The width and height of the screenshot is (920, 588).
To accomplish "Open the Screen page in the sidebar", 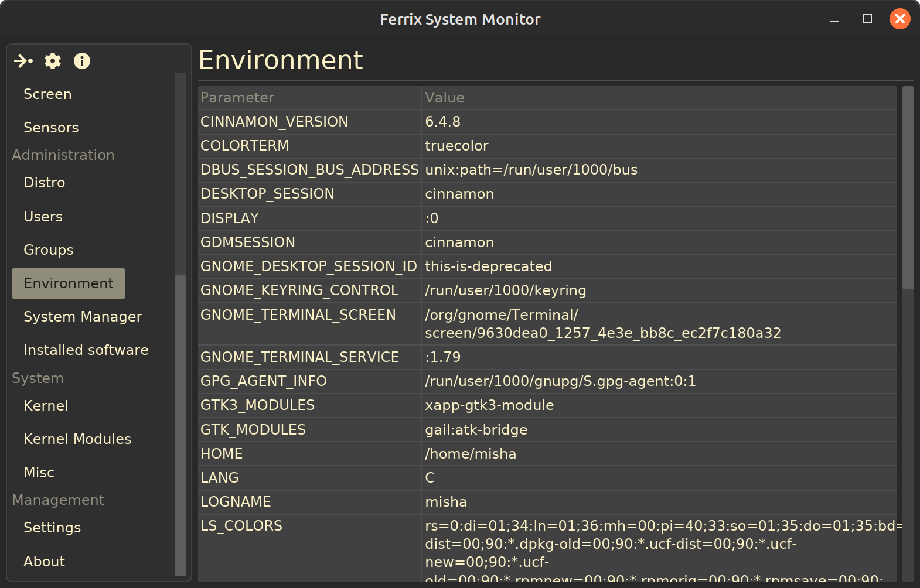I will (x=47, y=94).
